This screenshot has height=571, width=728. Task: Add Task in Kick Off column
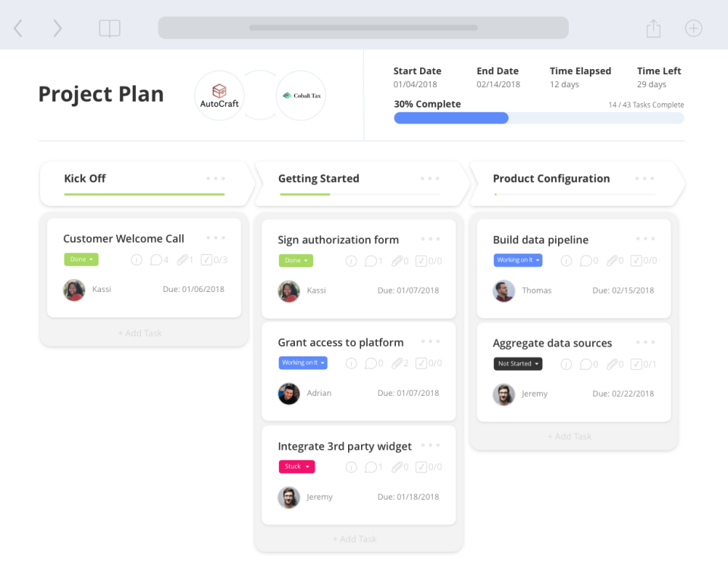pyautogui.click(x=140, y=334)
